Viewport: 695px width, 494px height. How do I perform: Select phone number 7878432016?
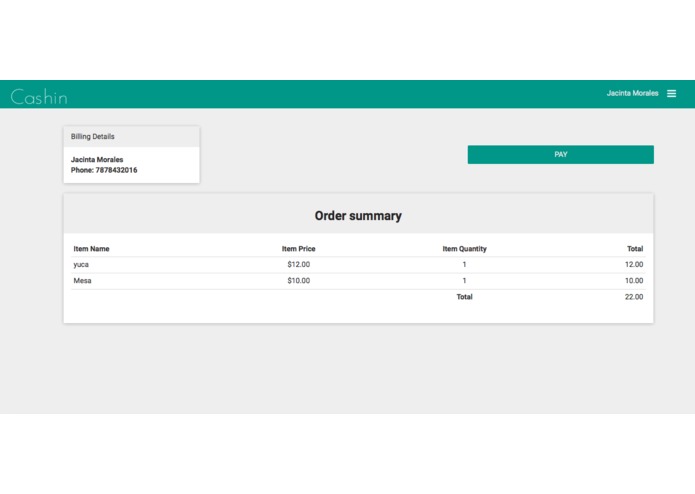tap(116, 170)
